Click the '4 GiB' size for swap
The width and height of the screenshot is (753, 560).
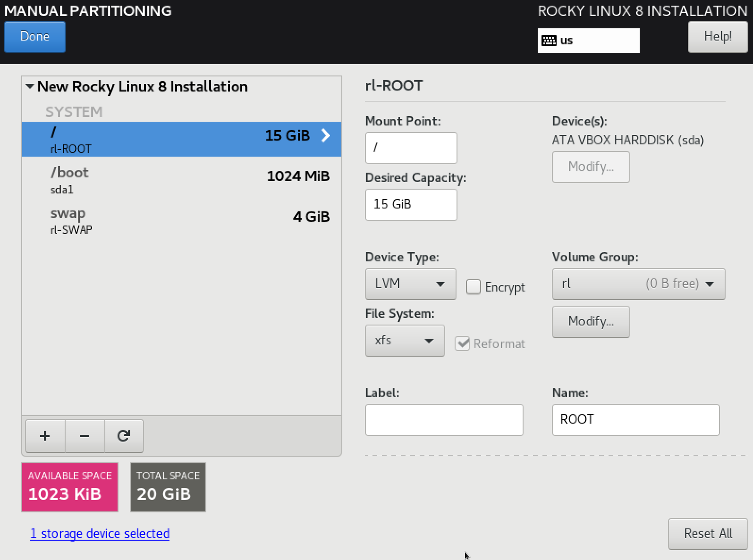(311, 217)
